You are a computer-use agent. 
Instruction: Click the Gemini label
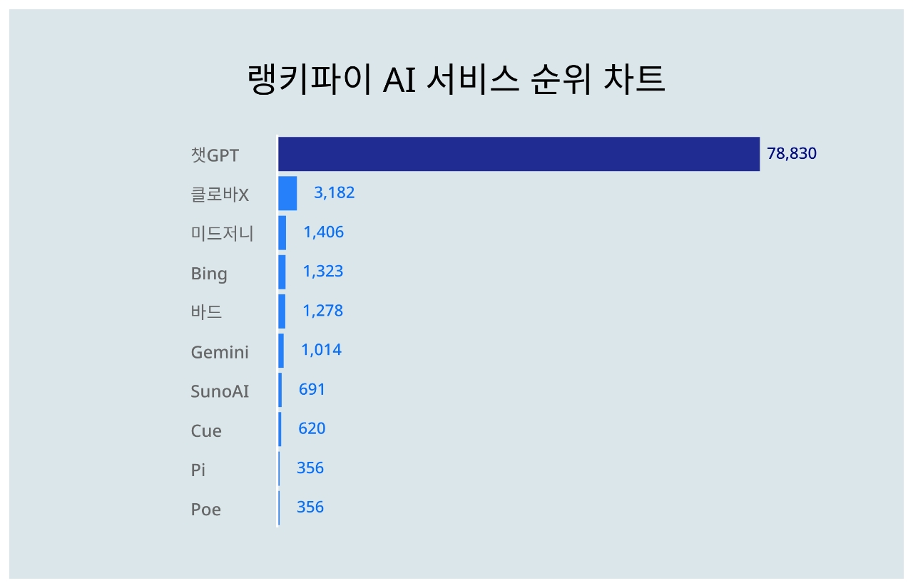pos(220,351)
